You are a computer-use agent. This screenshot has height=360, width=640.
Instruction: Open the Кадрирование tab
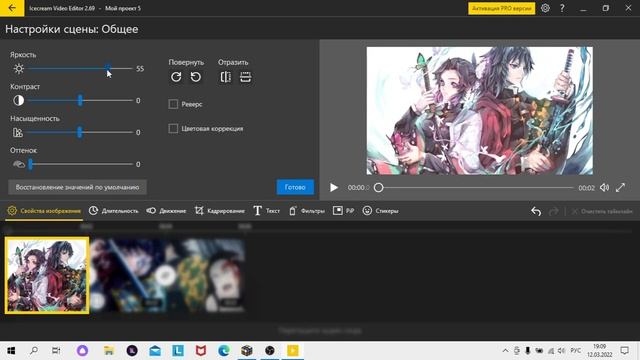pyautogui.click(x=220, y=211)
